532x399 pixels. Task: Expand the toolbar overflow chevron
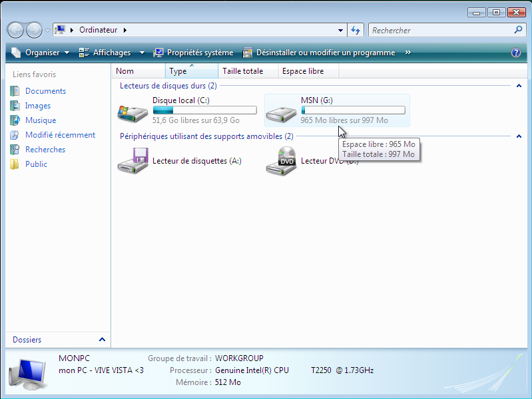(x=407, y=53)
